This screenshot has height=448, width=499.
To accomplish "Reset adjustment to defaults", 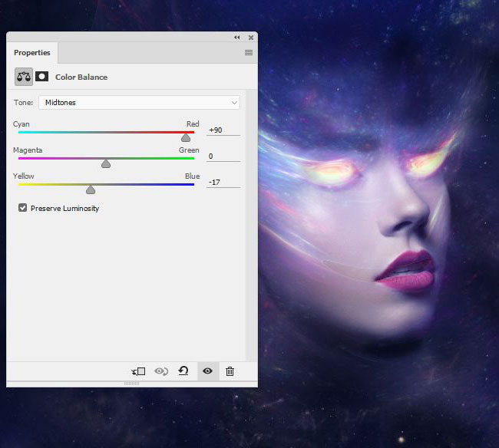I will (x=183, y=371).
